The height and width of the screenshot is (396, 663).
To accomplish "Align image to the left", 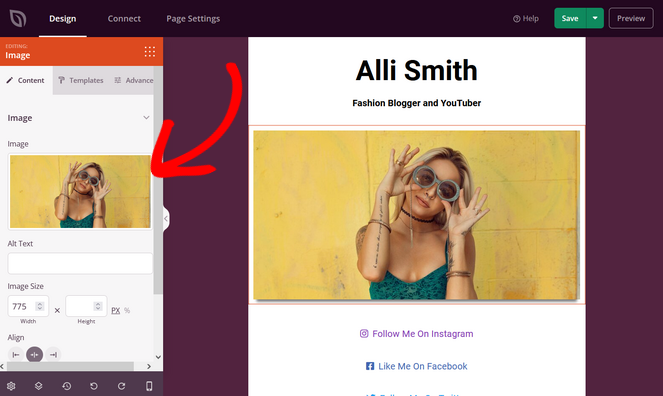I will click(x=16, y=355).
